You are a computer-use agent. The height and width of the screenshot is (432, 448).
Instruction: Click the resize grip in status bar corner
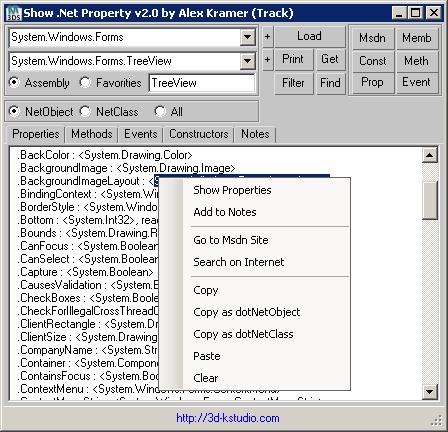437,421
